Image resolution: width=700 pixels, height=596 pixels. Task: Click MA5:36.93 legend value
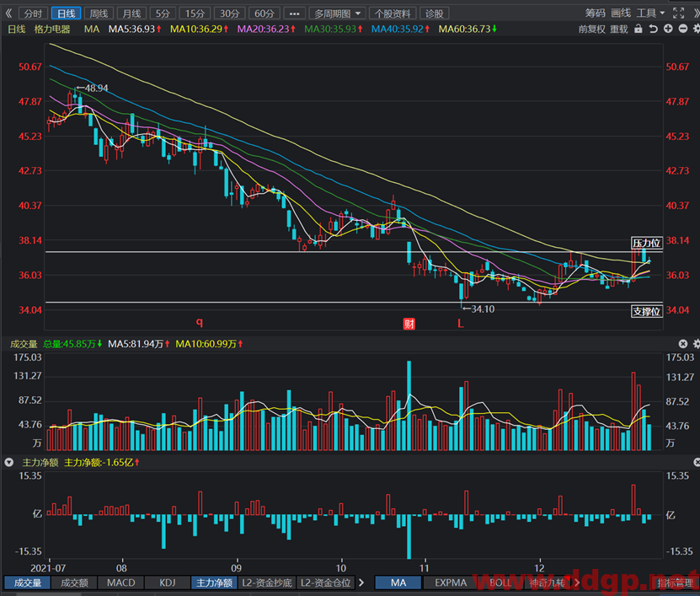pos(135,29)
